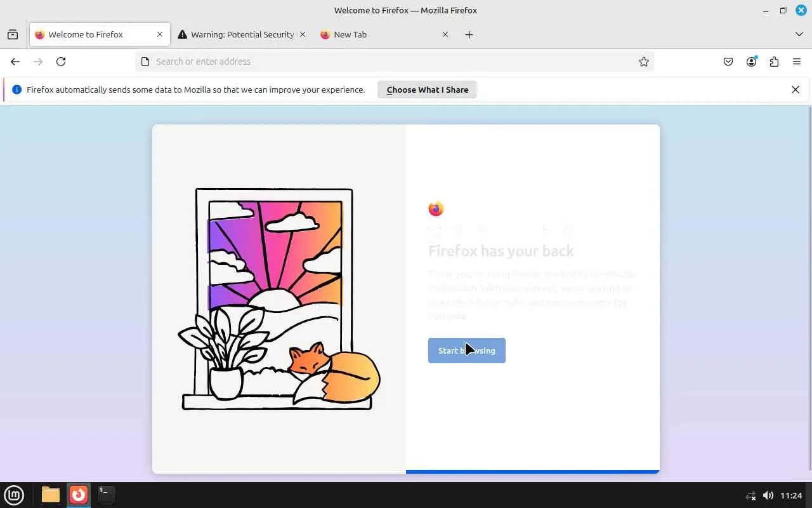This screenshot has height=508, width=812.
Task: Go forward one page
Action: point(38,62)
